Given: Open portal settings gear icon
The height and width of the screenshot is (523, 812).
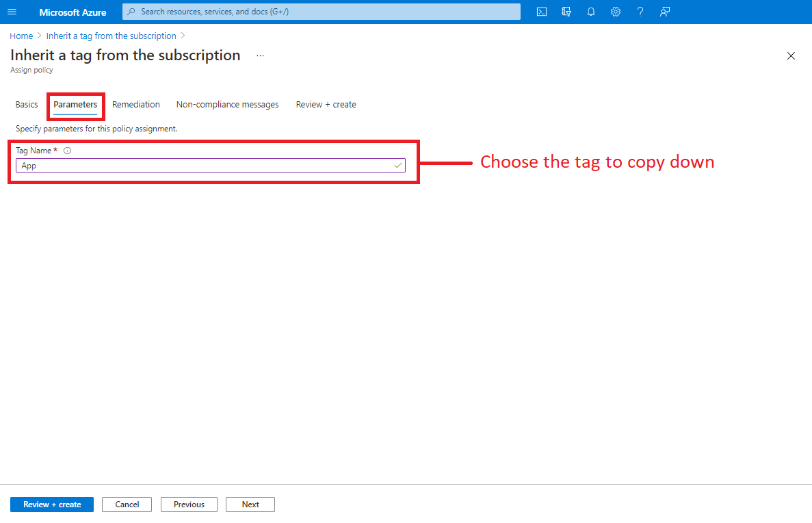Looking at the screenshot, I should [615, 12].
